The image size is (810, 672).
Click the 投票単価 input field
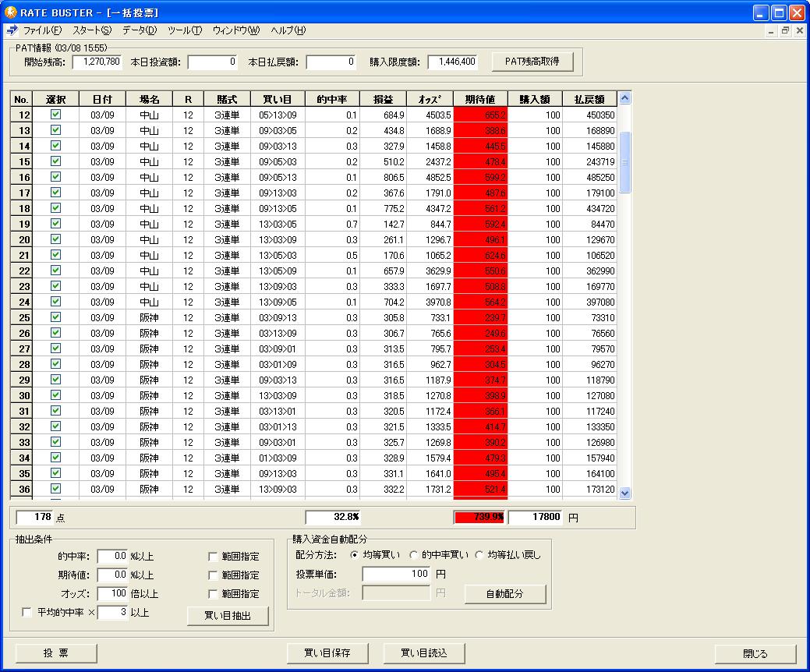(x=396, y=574)
